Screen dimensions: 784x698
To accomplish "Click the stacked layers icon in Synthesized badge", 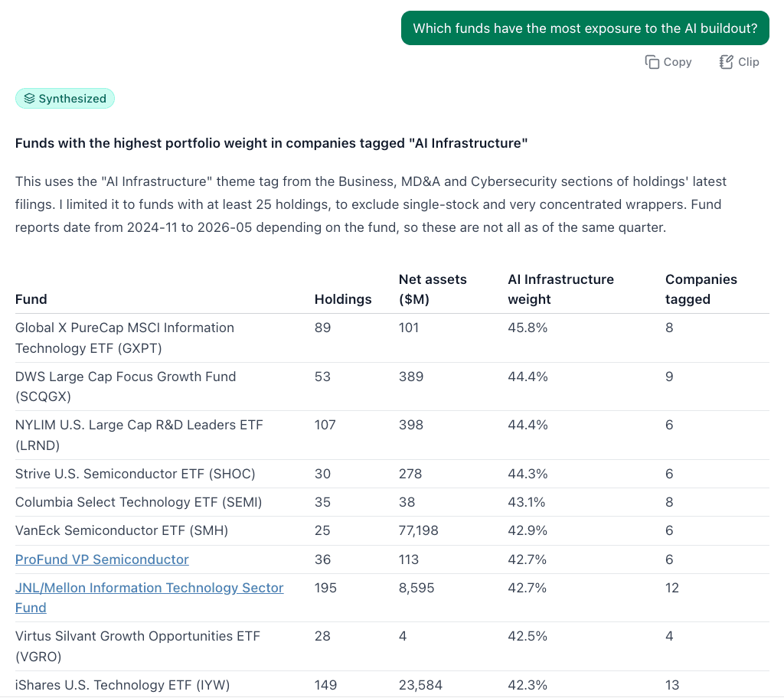I will [30, 99].
